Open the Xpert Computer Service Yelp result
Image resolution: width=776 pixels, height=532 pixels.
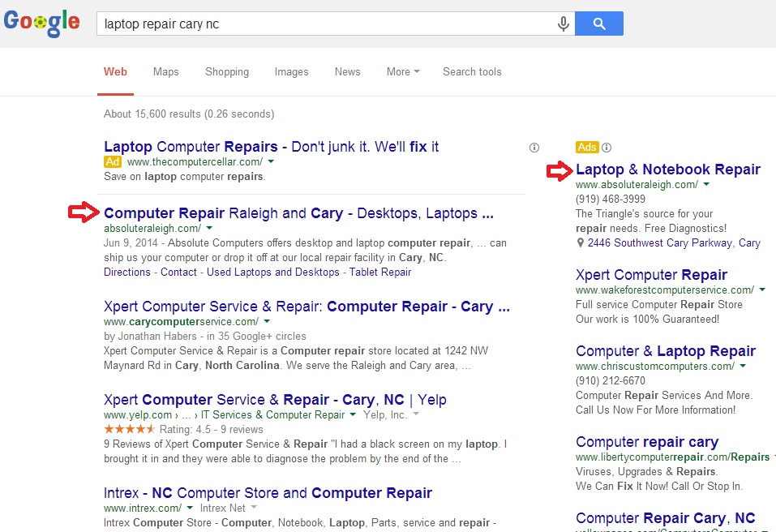coord(275,399)
